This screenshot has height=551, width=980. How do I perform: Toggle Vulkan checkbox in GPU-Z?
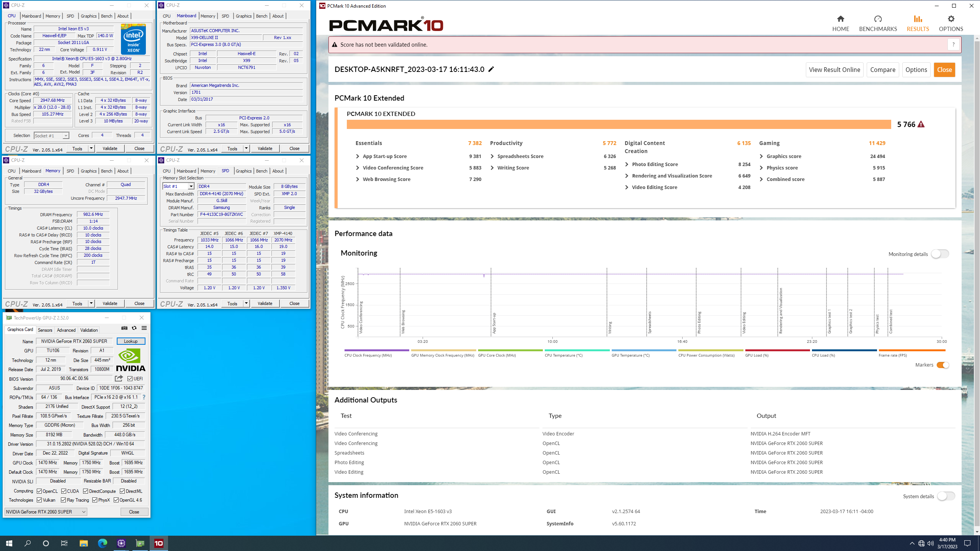(39, 500)
